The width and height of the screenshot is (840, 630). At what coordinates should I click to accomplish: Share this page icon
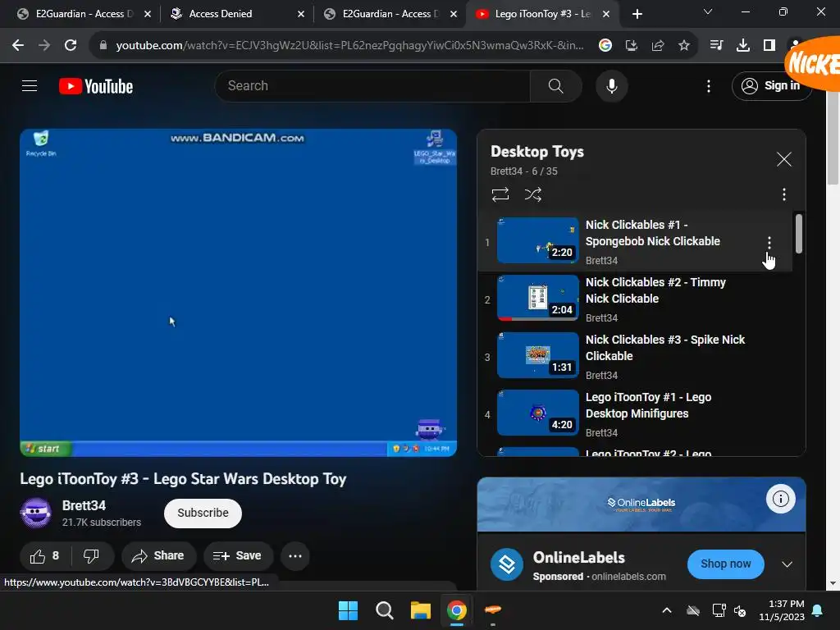658,46
